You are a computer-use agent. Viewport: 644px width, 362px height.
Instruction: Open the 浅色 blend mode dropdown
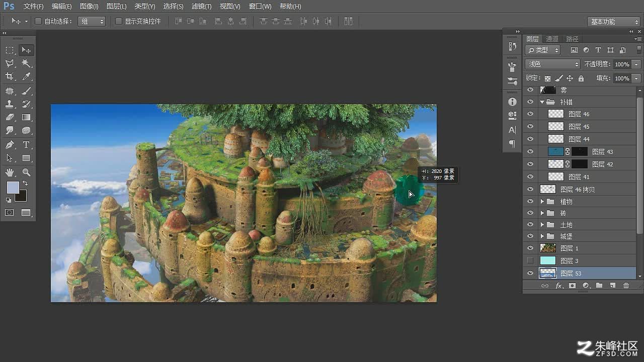pos(552,64)
